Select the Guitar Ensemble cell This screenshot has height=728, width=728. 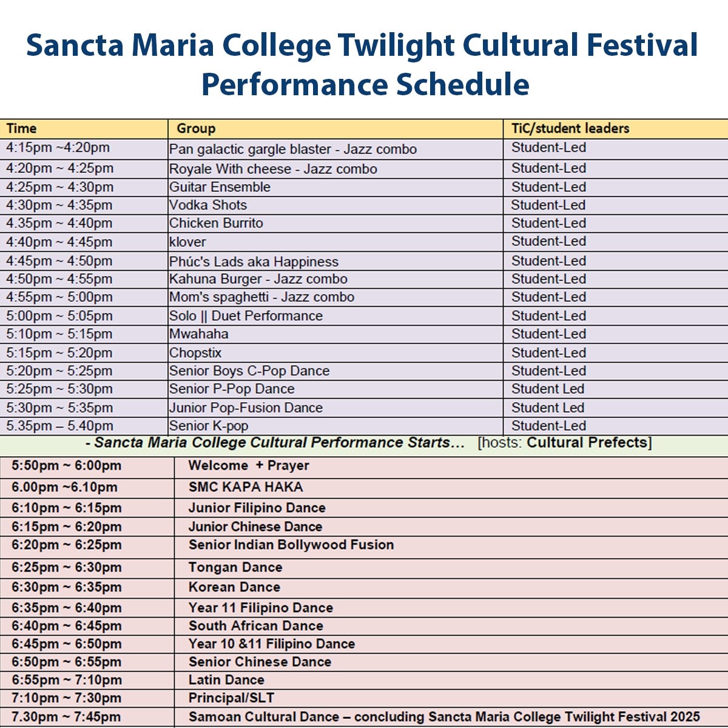point(220,187)
